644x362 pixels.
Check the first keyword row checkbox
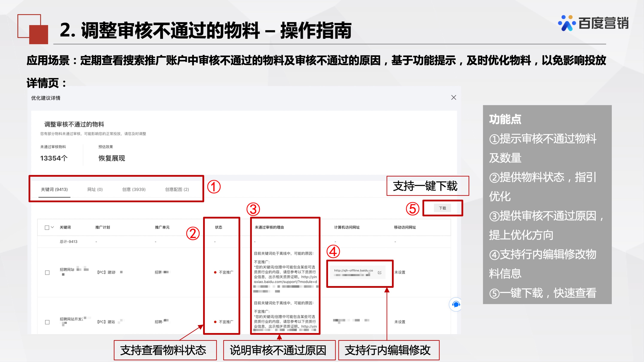[x=47, y=272]
